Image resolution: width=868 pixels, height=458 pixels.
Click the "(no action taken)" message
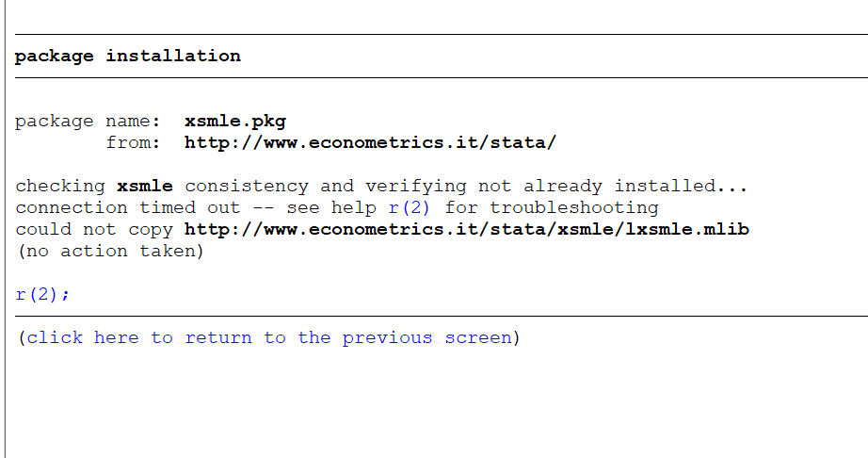coord(109,251)
